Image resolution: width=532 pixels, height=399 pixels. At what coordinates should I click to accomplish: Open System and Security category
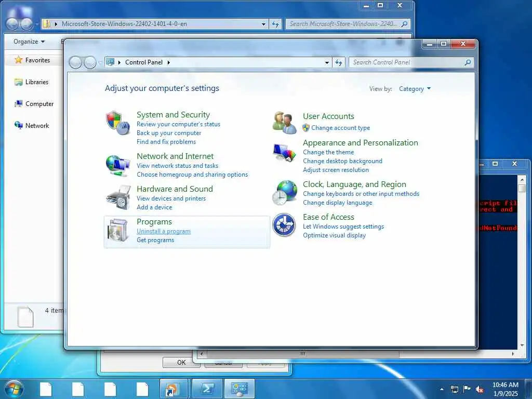173,115
